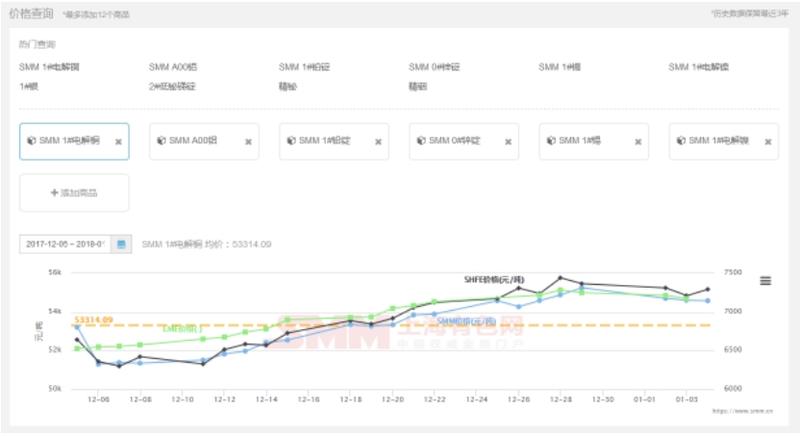800x436 pixels.
Task: Select the SMM A00铝 product chip
Action: (x=204, y=141)
